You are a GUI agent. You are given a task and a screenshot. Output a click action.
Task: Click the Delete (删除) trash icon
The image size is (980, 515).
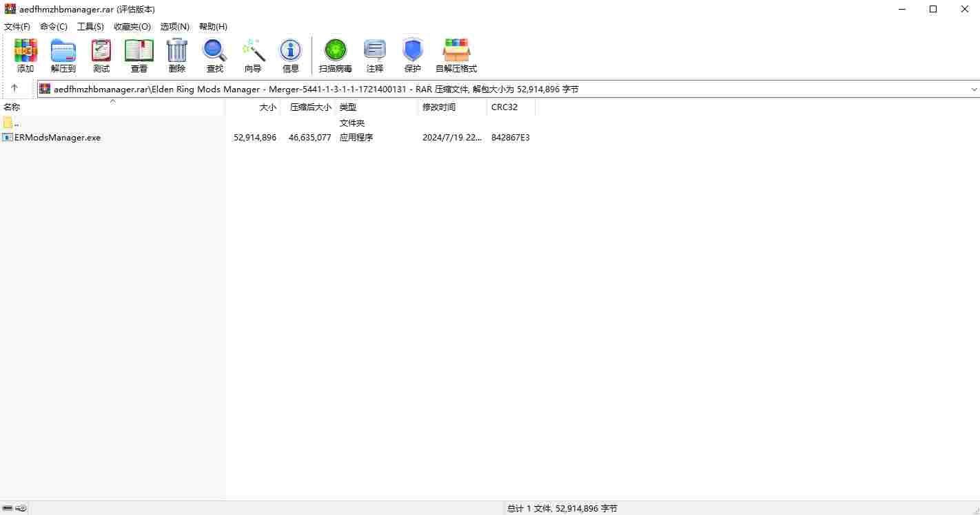(x=177, y=50)
